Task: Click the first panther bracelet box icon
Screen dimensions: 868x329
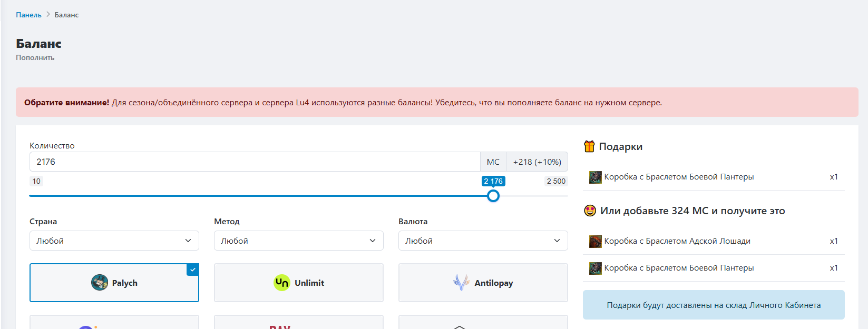Action: 596,177
